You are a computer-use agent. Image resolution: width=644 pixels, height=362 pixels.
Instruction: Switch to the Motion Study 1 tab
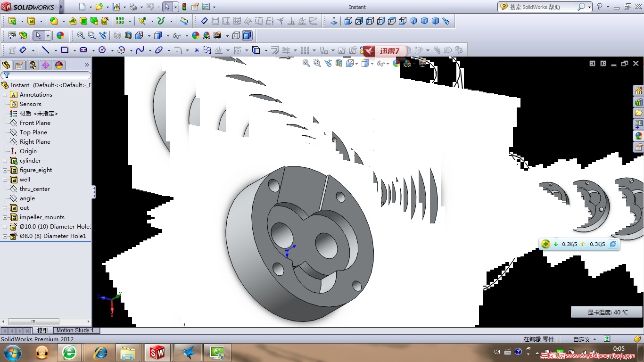tap(74, 330)
